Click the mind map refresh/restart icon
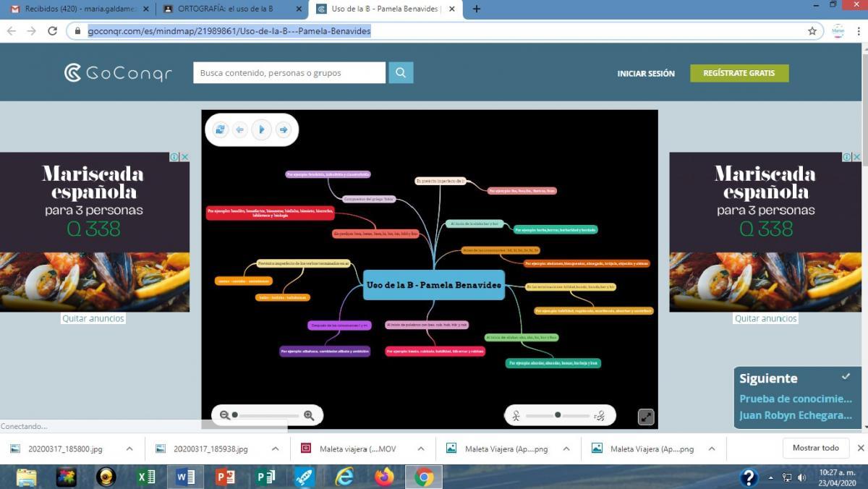Image resolution: width=868 pixels, height=489 pixels. pyautogui.click(x=221, y=129)
